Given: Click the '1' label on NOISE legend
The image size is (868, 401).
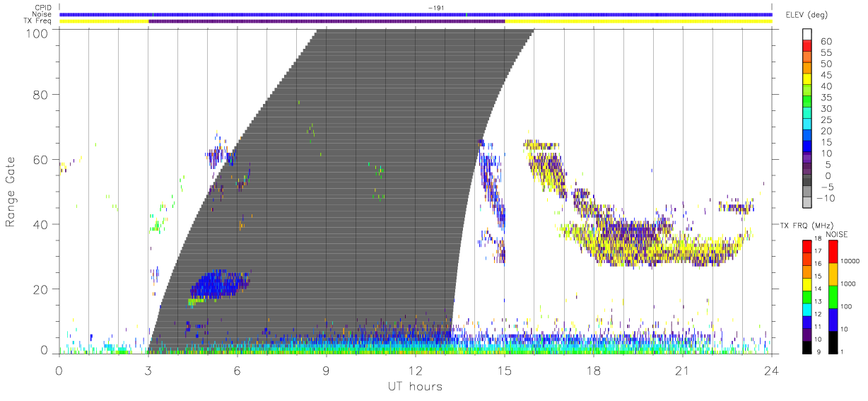Looking at the screenshot, I should (x=841, y=351).
